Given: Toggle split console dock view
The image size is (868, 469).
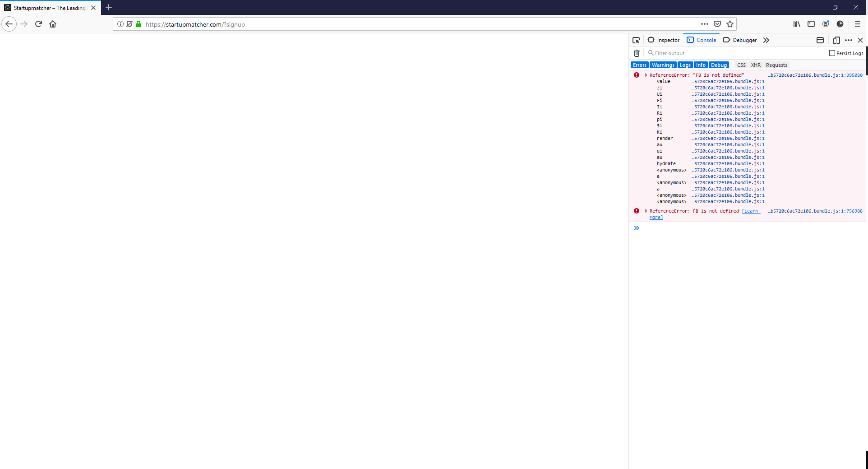Looking at the screenshot, I should click(x=821, y=40).
